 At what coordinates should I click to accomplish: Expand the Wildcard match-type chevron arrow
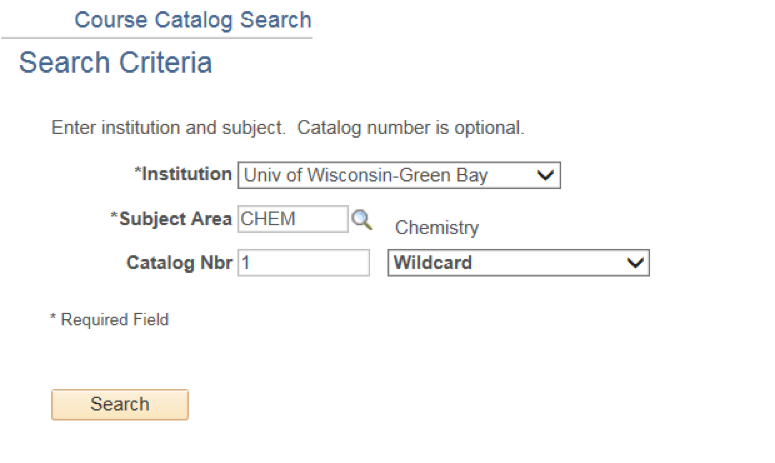point(635,262)
